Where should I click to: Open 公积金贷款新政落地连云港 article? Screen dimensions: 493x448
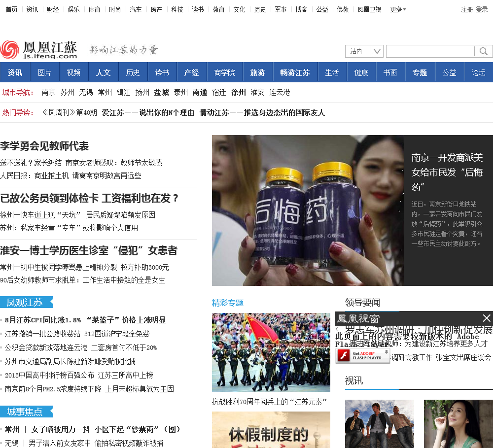click(81, 347)
